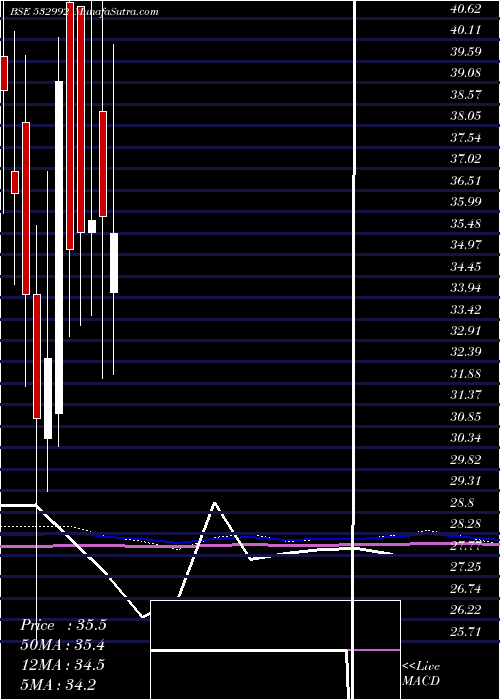Click the 31.37 price axis label
Screen dimensions: 500x700
[466, 395]
